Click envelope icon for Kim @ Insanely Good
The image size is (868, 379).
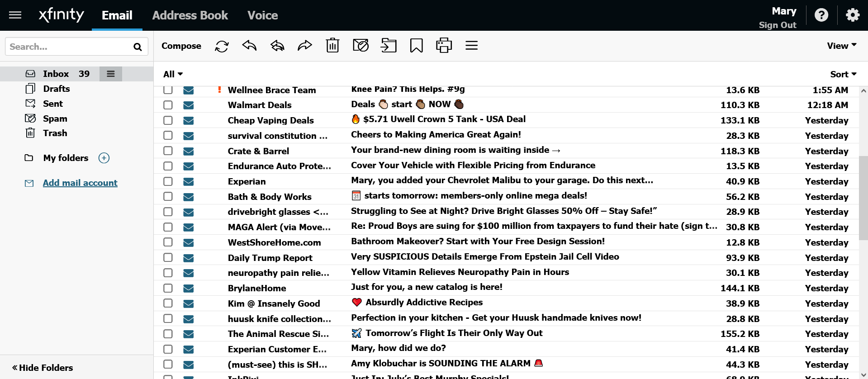point(189,303)
